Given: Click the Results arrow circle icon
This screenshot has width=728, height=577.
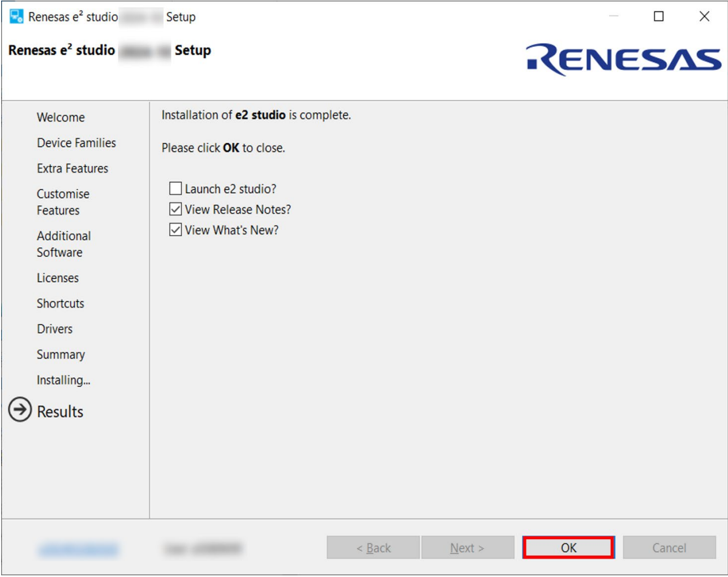Looking at the screenshot, I should [x=20, y=410].
